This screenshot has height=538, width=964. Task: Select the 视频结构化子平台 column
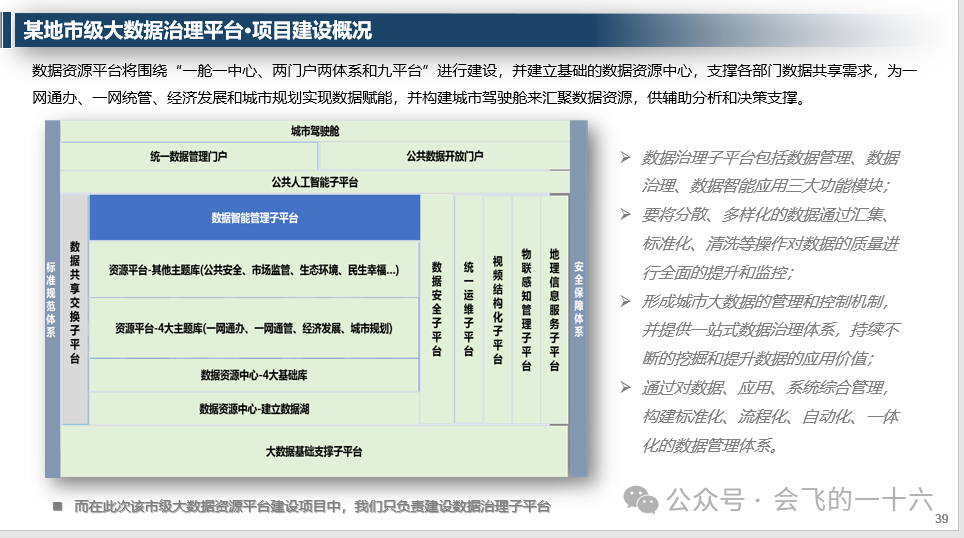pos(497,309)
